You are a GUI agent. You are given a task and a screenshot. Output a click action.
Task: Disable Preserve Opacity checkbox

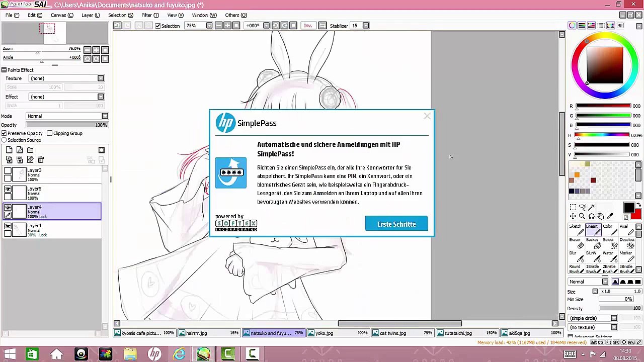click(x=4, y=133)
